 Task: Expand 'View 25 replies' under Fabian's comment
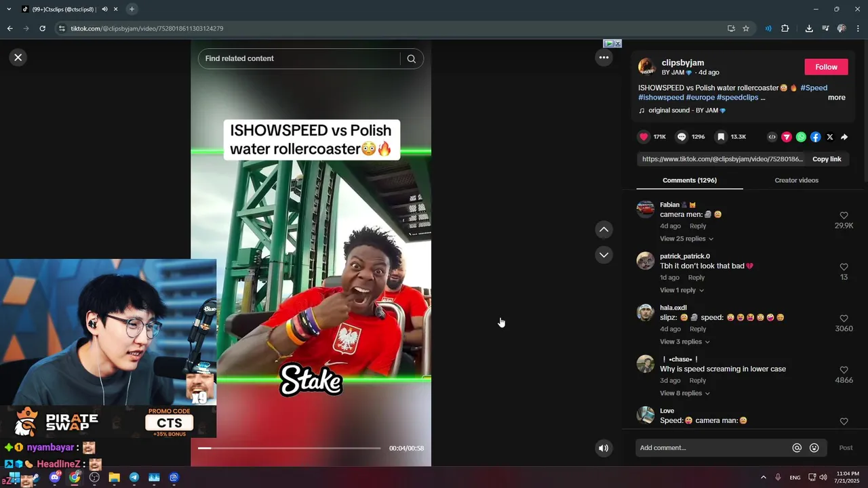[x=686, y=239]
